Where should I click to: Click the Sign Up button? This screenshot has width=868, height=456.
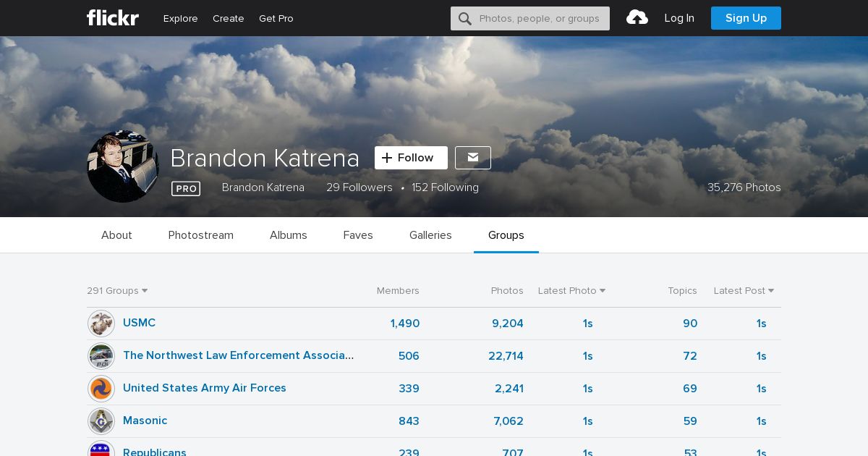coord(746,18)
